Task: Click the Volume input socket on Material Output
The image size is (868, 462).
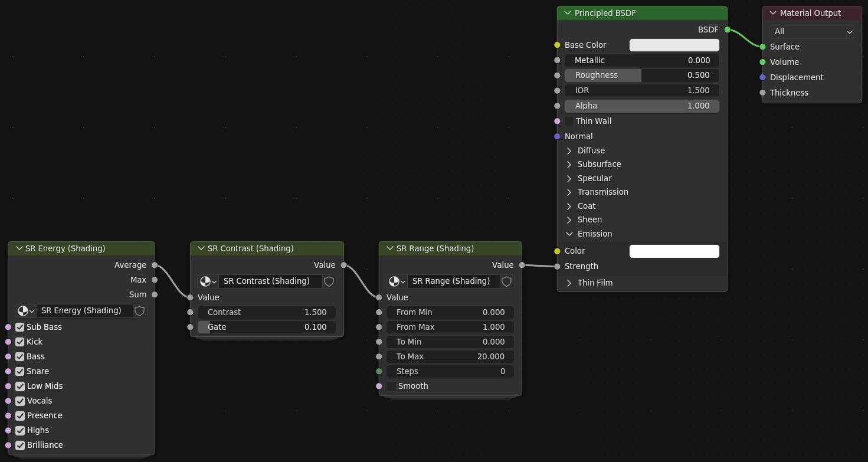Action: (763, 62)
